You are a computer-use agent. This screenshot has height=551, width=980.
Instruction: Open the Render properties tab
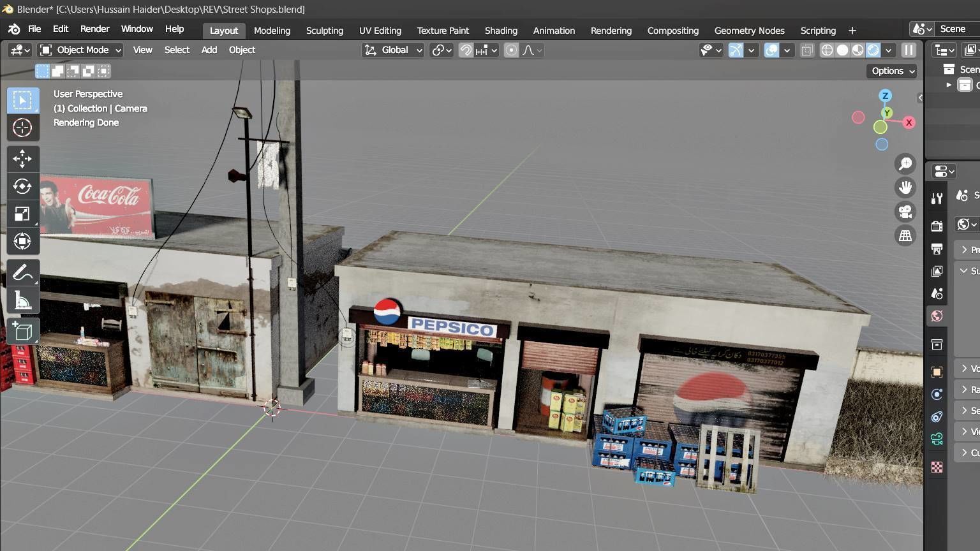point(937,226)
